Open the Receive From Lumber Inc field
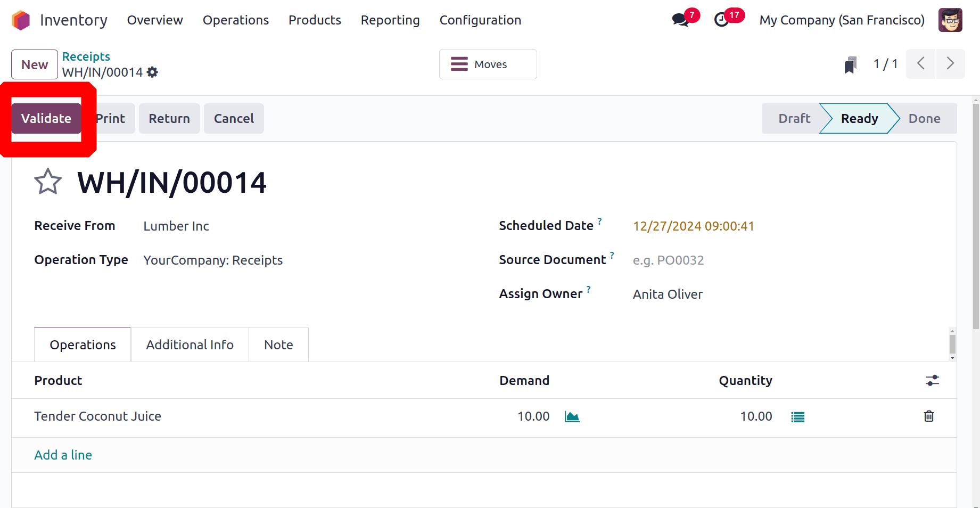980x508 pixels. pos(176,226)
